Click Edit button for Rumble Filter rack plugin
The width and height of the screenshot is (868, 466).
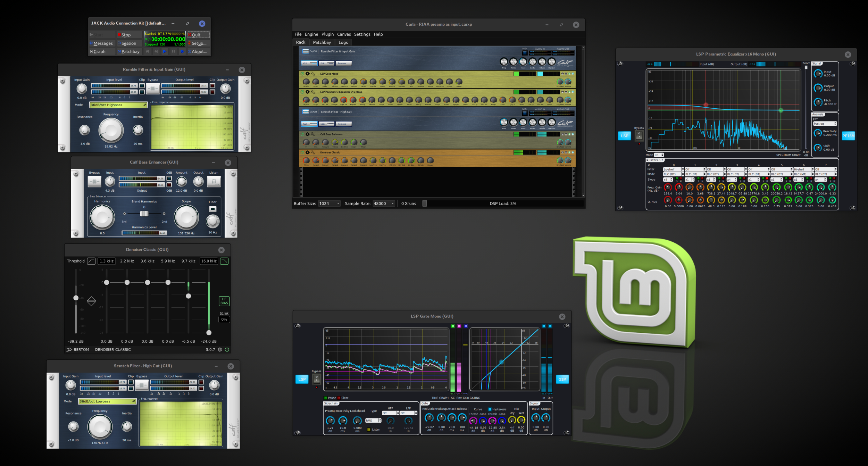pos(326,63)
